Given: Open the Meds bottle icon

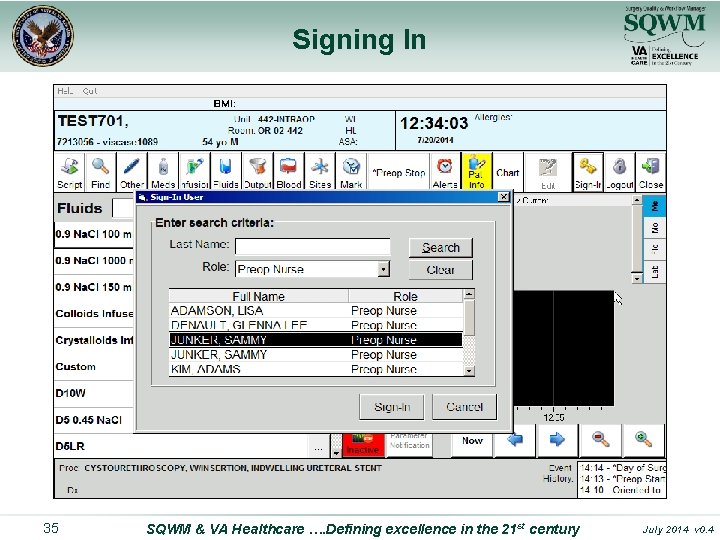Looking at the screenshot, I should tap(163, 172).
